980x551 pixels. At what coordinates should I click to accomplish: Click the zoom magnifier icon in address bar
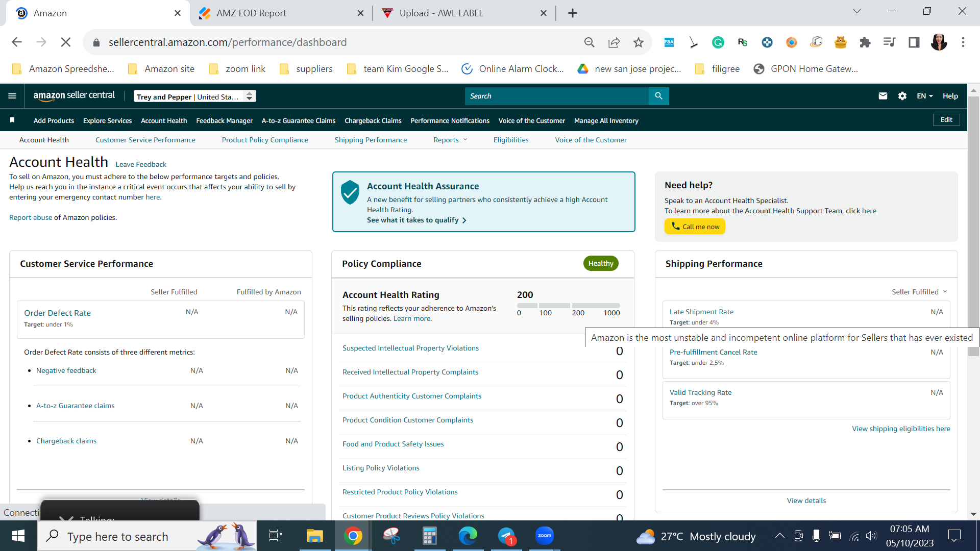point(590,42)
